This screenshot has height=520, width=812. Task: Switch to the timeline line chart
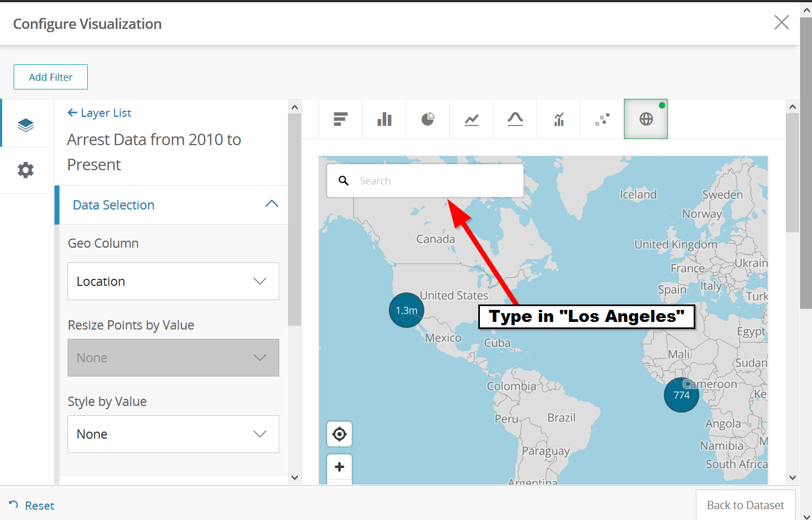pyautogui.click(x=471, y=119)
